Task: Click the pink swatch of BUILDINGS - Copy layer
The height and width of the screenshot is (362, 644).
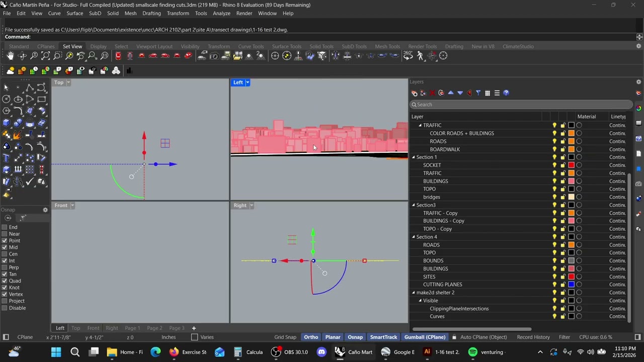Action: click(x=571, y=221)
